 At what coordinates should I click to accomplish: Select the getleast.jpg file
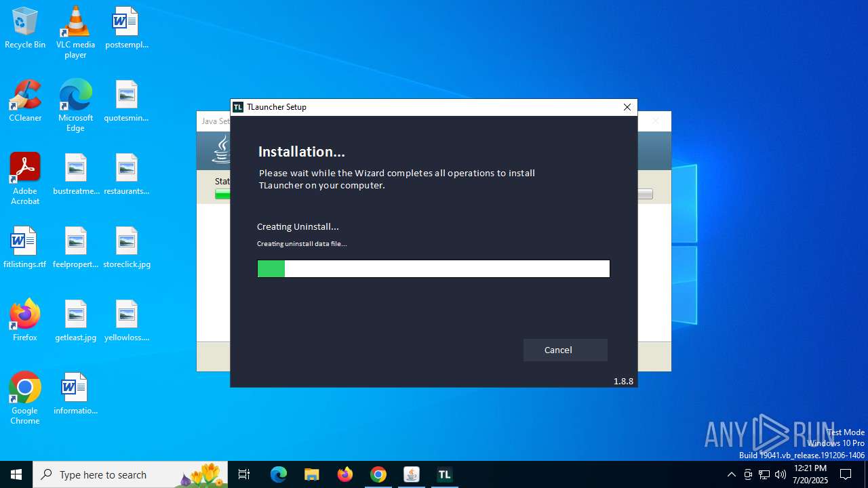coord(76,321)
